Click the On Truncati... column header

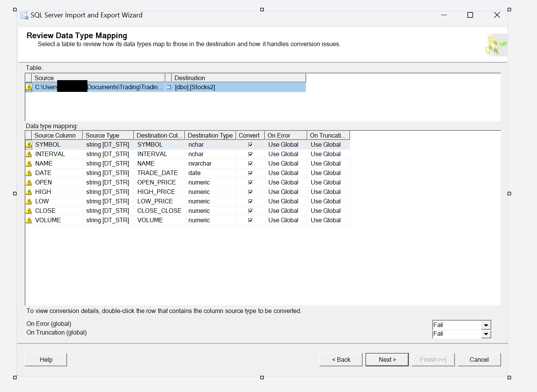(x=328, y=135)
